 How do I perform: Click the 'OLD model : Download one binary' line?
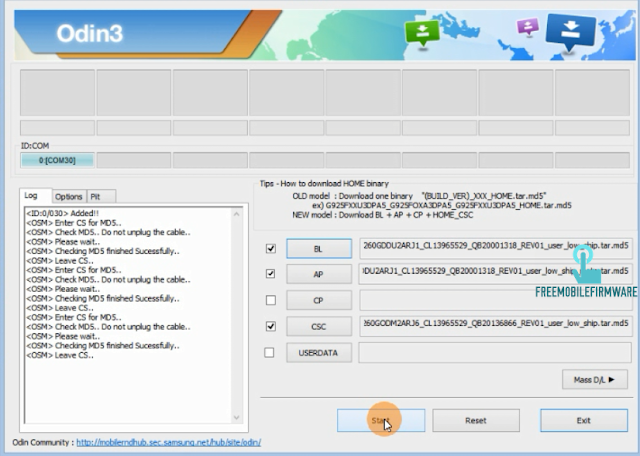tap(419, 196)
